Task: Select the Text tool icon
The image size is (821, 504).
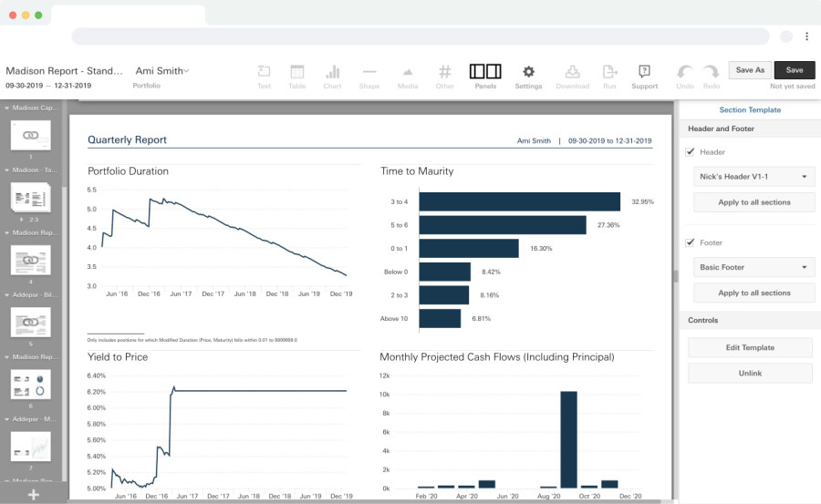Action: (x=264, y=72)
